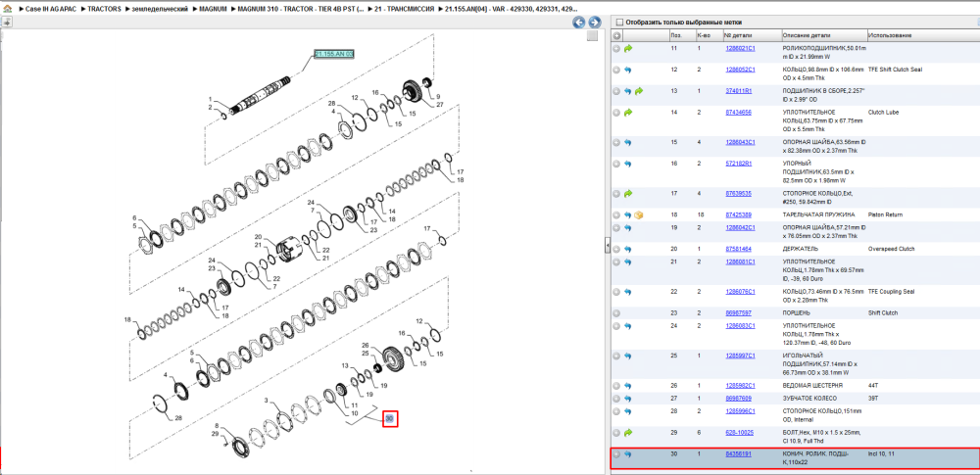Select the 'ЗУБЧАТОЕ КОЛЕСО' description cell
The width and height of the screenshot is (980, 475).
coord(809,399)
